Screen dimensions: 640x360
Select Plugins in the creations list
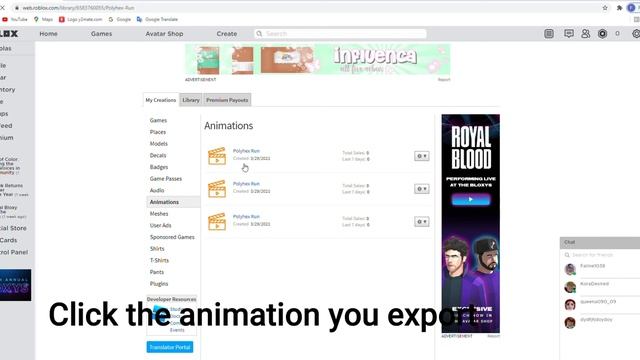pos(159,284)
